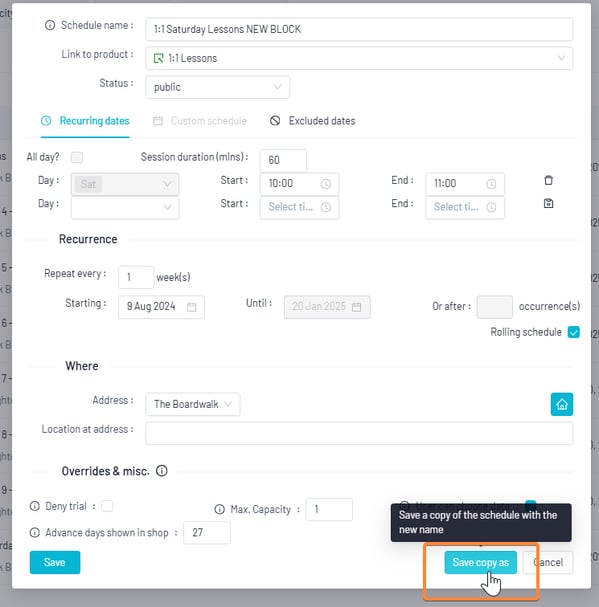Switch to the Excluded dates tab
The width and height of the screenshot is (599, 607).
pyautogui.click(x=312, y=121)
